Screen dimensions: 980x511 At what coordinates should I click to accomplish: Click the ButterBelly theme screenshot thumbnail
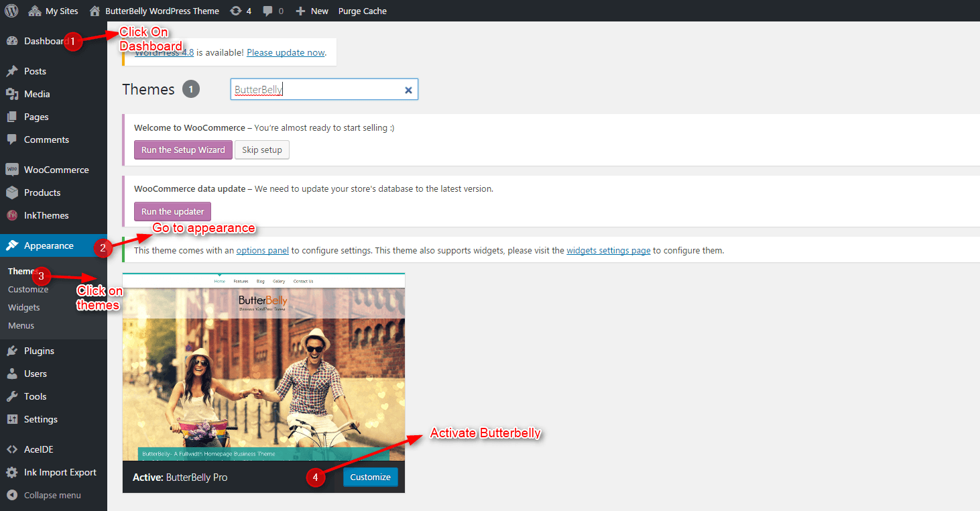pos(263,367)
